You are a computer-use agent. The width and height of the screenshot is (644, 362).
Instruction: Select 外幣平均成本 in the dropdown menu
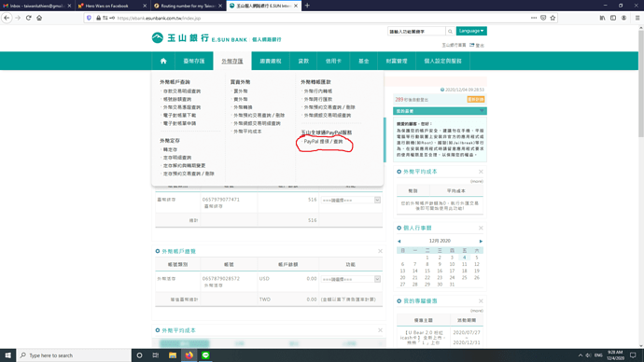pyautogui.click(x=247, y=132)
